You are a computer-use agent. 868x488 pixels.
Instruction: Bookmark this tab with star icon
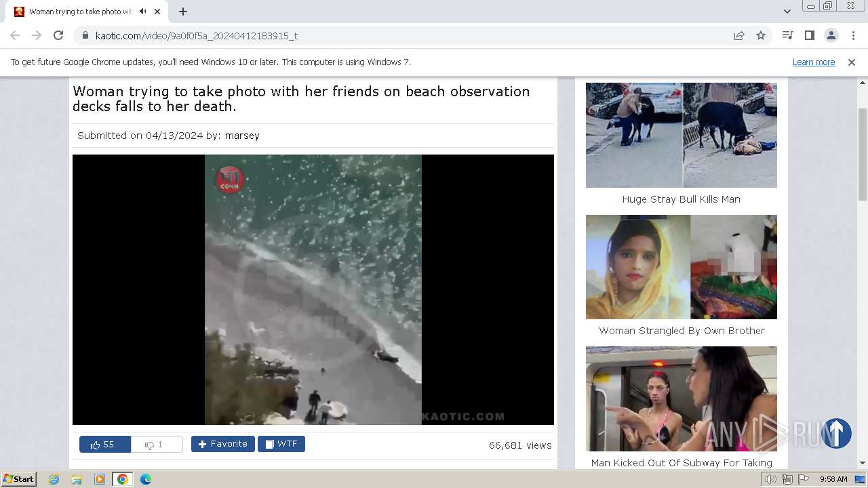coord(761,35)
